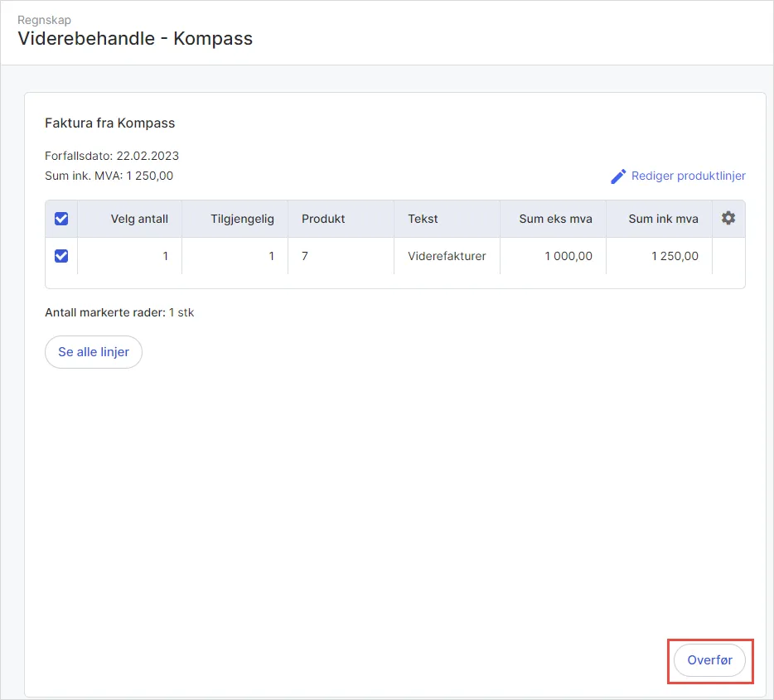Click the Antall markerte rader count text
This screenshot has width=774, height=700.
119,313
